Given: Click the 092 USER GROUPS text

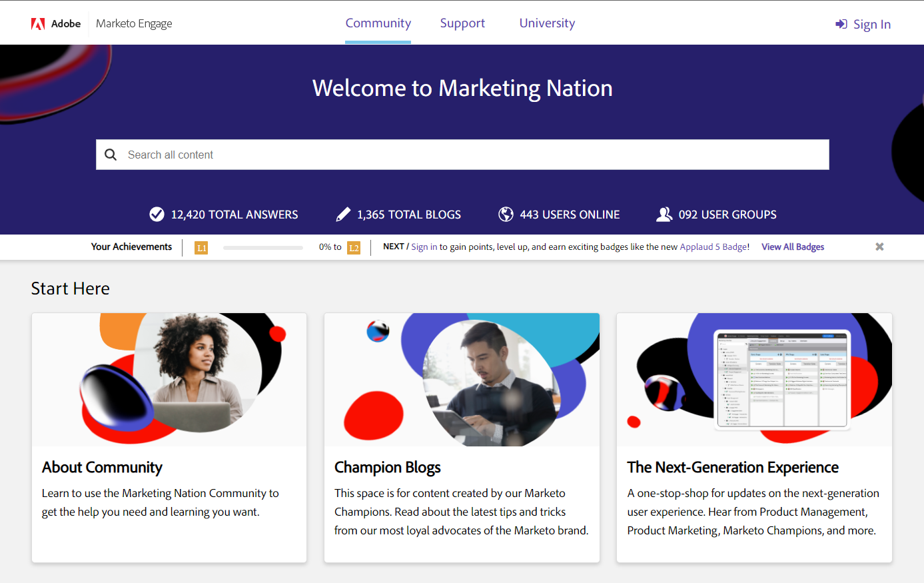Looking at the screenshot, I should tap(727, 215).
